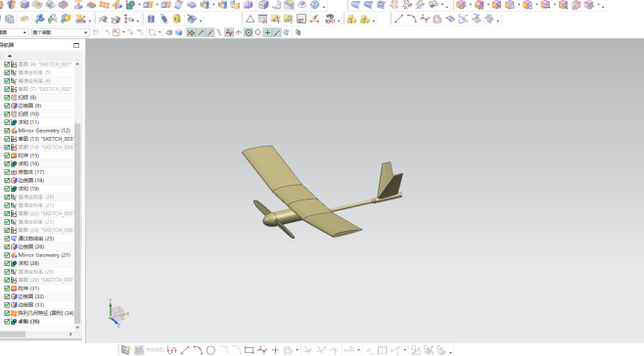Click the pattern feature icon of row (34)
This screenshot has width=644, height=356.
click(x=14, y=313)
